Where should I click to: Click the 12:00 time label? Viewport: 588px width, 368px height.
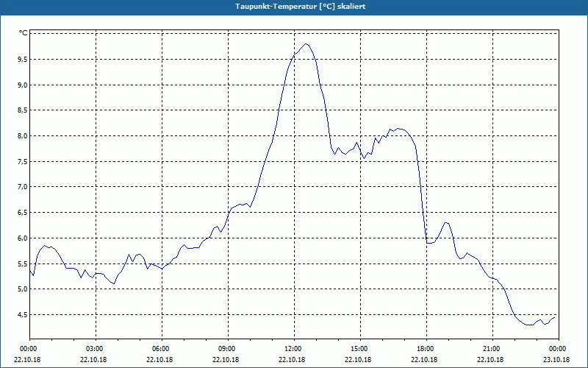coord(293,349)
